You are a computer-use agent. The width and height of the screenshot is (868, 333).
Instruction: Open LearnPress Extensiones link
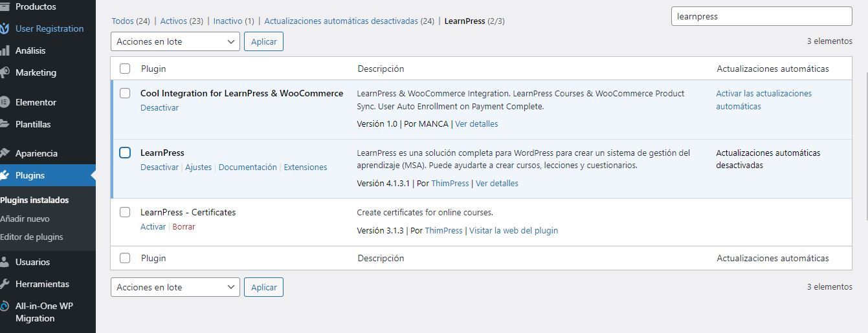click(x=306, y=167)
